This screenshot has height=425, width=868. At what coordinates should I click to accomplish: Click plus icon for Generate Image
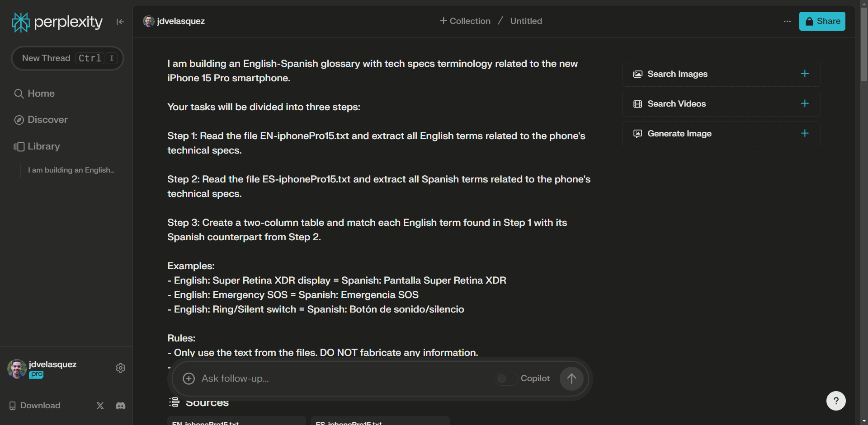[805, 133]
